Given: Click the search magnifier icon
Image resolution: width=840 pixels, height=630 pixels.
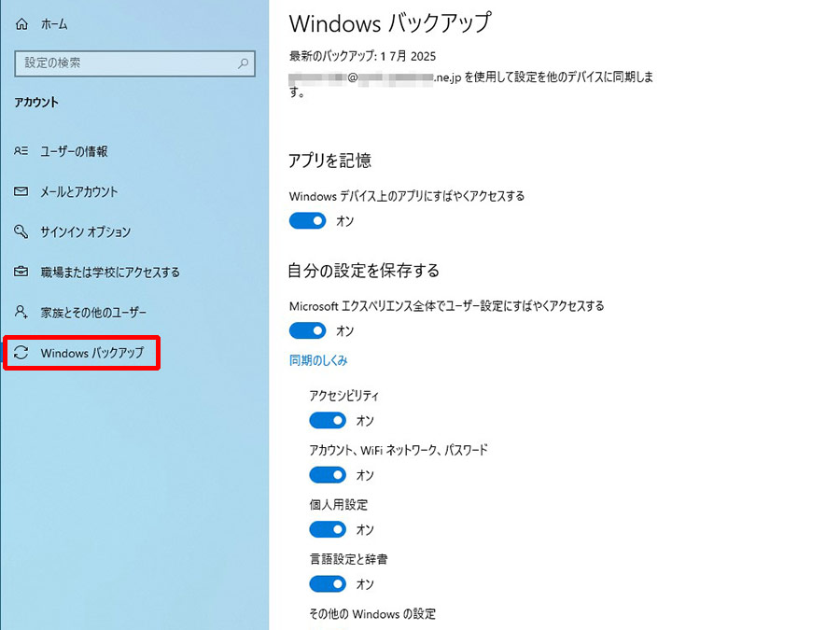Looking at the screenshot, I should [x=243, y=63].
